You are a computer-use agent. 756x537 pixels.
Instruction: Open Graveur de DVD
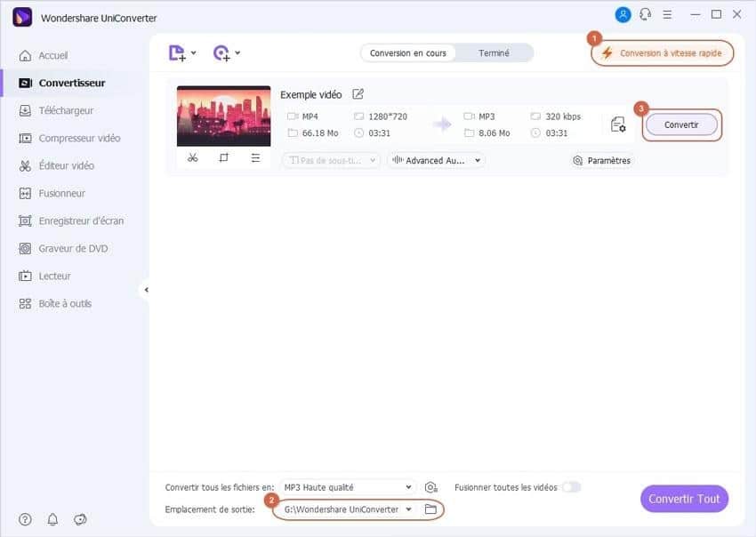63,249
